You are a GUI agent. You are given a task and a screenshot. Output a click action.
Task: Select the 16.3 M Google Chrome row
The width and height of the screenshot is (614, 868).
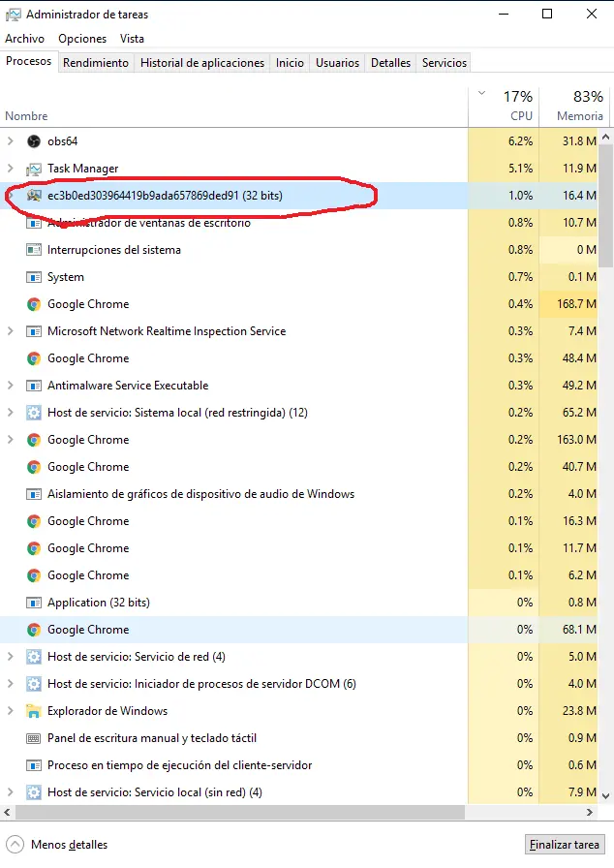pos(298,521)
